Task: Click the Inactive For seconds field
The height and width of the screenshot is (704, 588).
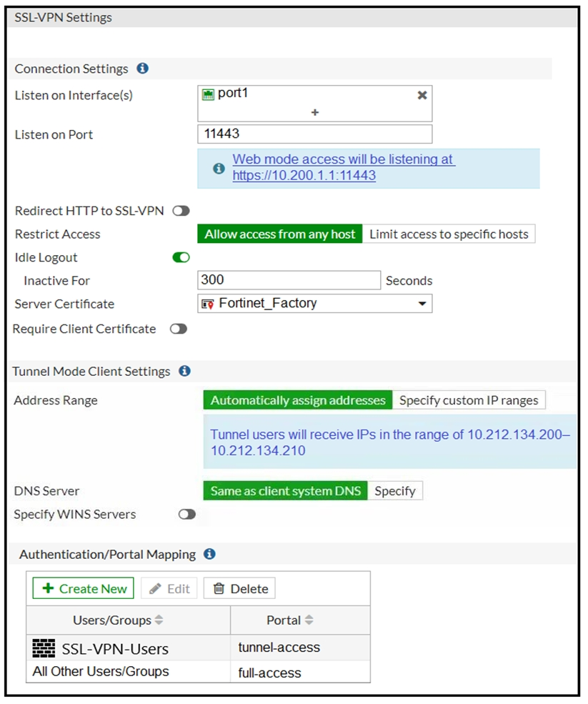Action: pos(289,280)
